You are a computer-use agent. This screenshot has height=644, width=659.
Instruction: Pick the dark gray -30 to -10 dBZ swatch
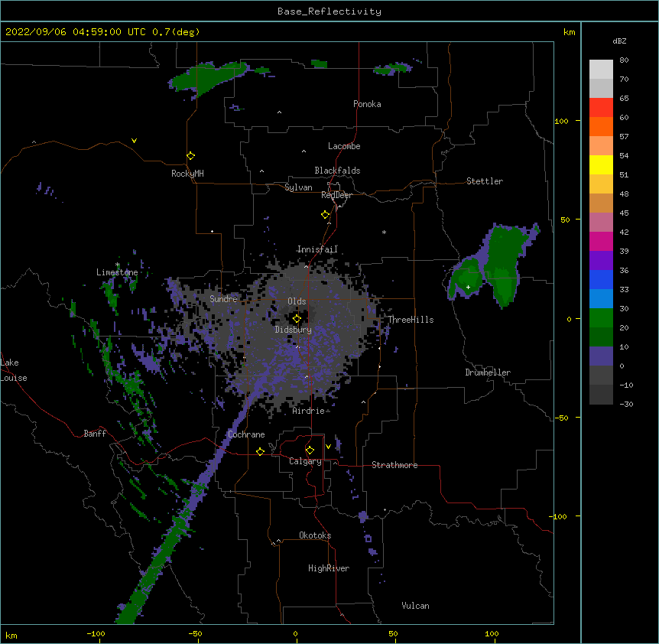(601, 395)
